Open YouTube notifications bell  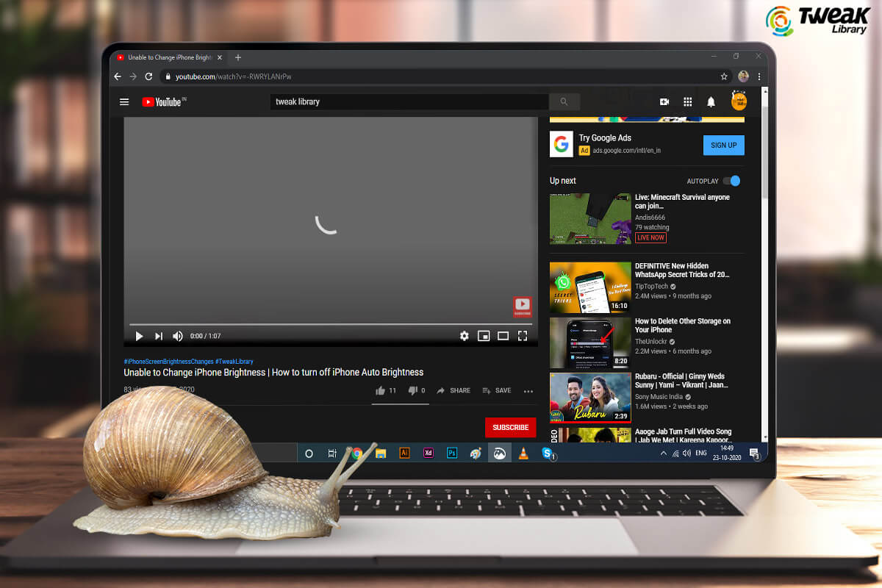click(x=711, y=101)
